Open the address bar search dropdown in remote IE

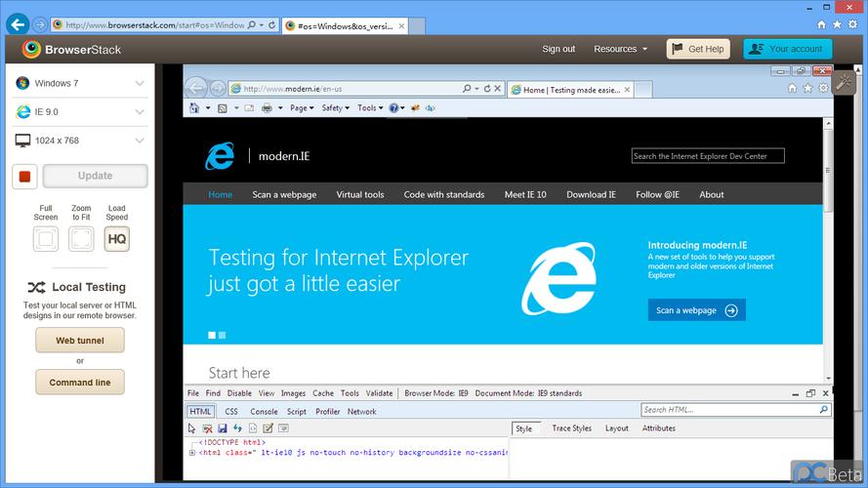pyautogui.click(x=476, y=89)
